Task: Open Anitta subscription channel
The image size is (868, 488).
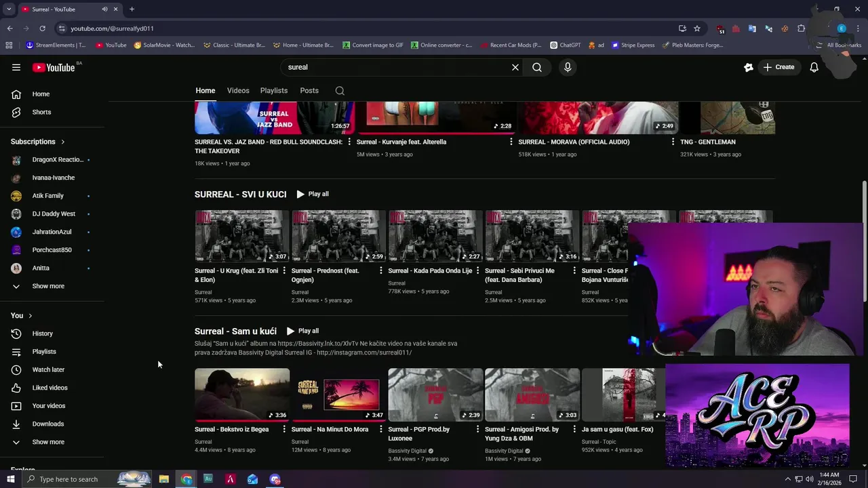Action: tap(52, 268)
